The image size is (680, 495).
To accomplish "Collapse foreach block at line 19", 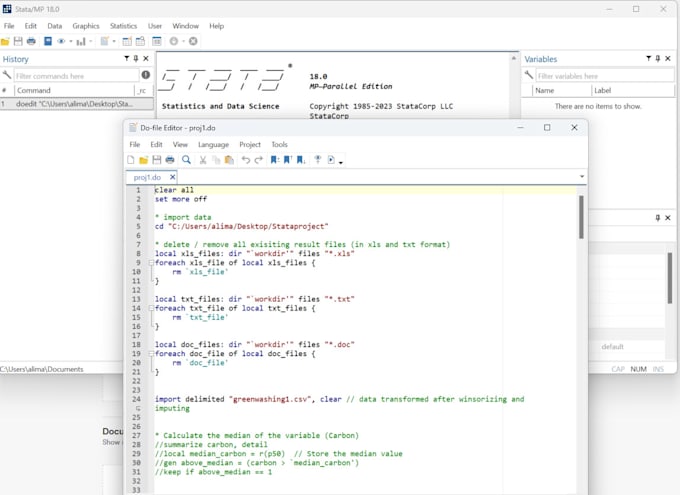I will [151, 354].
